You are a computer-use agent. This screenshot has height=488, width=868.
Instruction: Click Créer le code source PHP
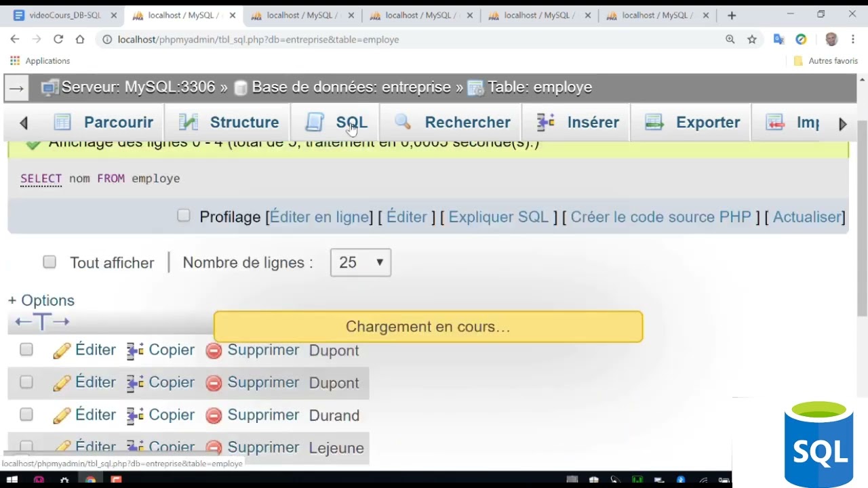[661, 217]
